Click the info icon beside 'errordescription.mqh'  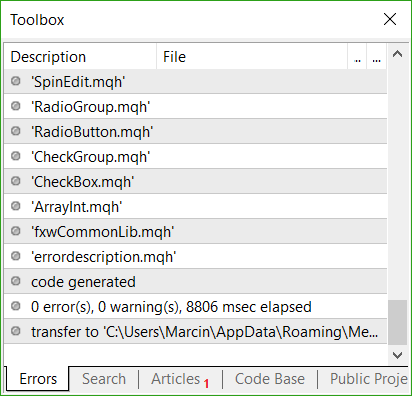click(16, 256)
